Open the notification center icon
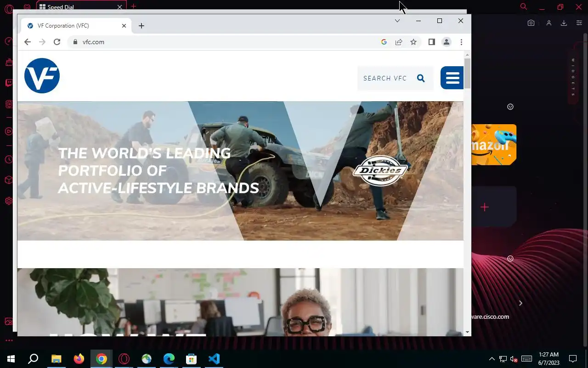Viewport: 588px width, 368px height. 573,359
